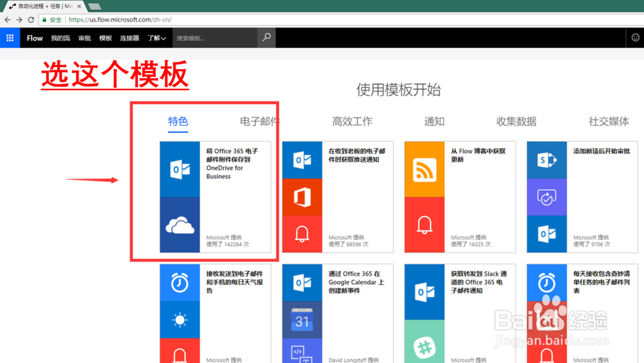Open 审批 in the navigation bar
644x363 pixels.
pyautogui.click(x=84, y=38)
